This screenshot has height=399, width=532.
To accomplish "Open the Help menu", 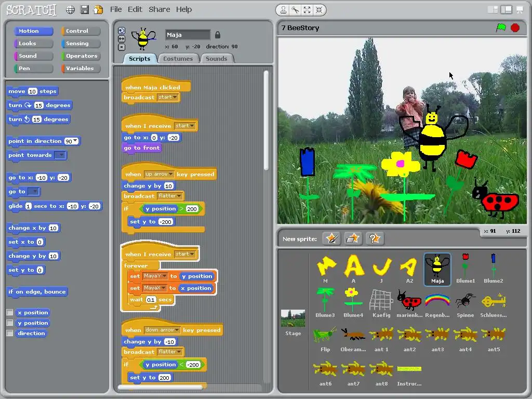I will click(x=184, y=9).
